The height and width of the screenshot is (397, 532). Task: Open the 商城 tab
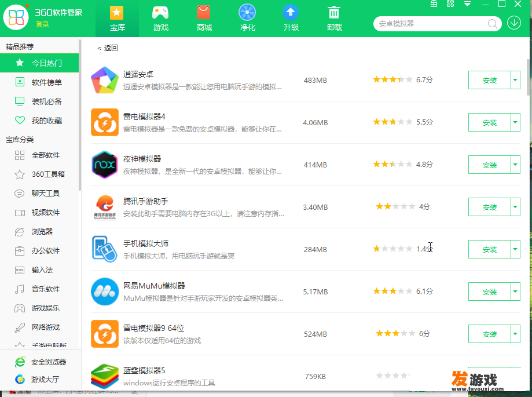tap(204, 19)
